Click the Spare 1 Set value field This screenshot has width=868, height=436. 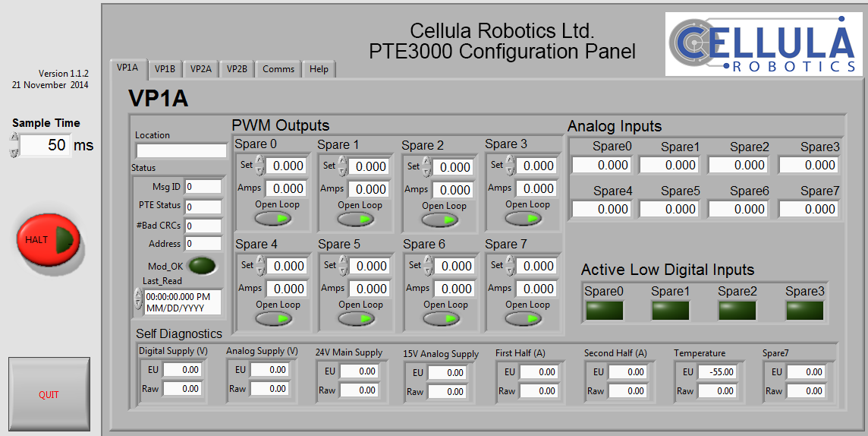[x=370, y=166]
